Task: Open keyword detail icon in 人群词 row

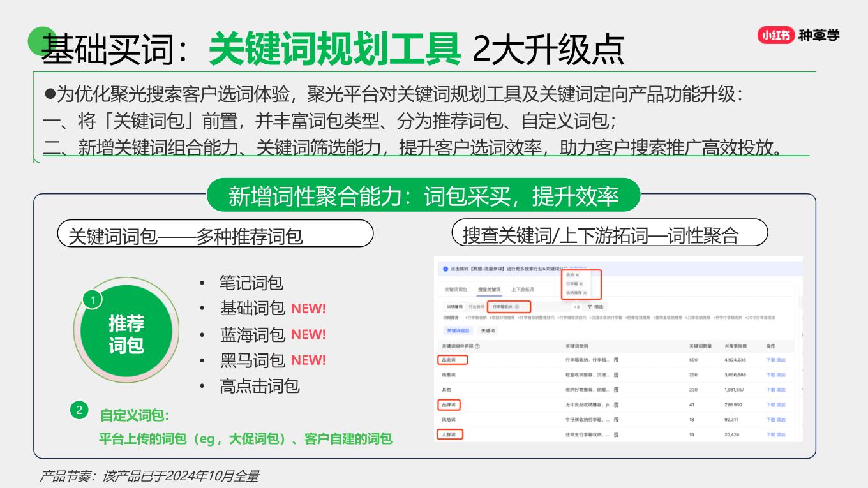Action: click(x=616, y=434)
